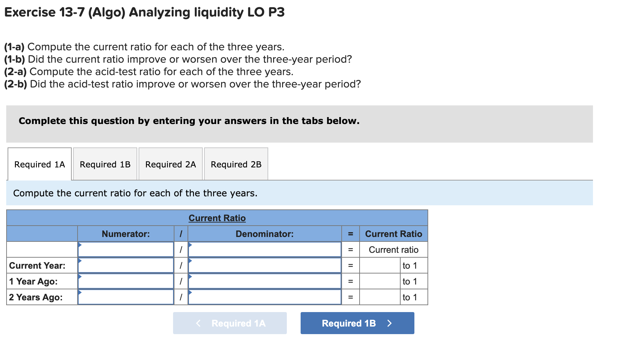Screen dimensions: 644x341
Task: Click the 2 Years Ago ratio result cell
Action: click(x=379, y=297)
